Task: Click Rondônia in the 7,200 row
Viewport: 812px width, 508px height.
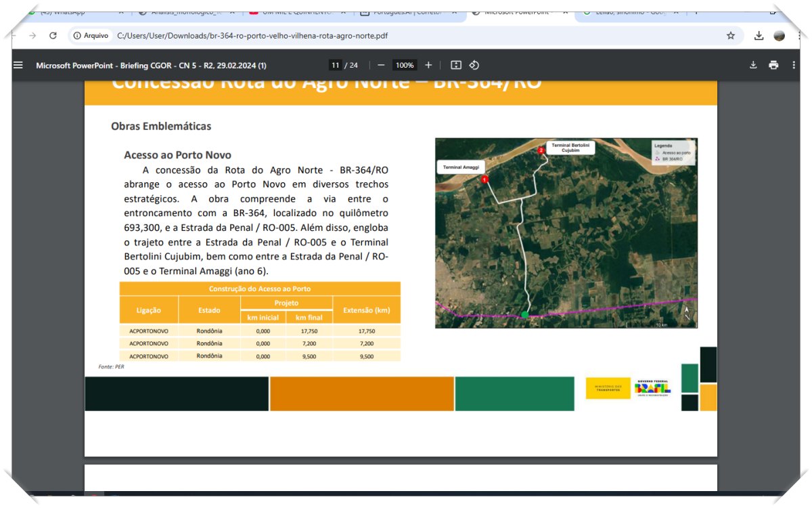Action: click(210, 343)
